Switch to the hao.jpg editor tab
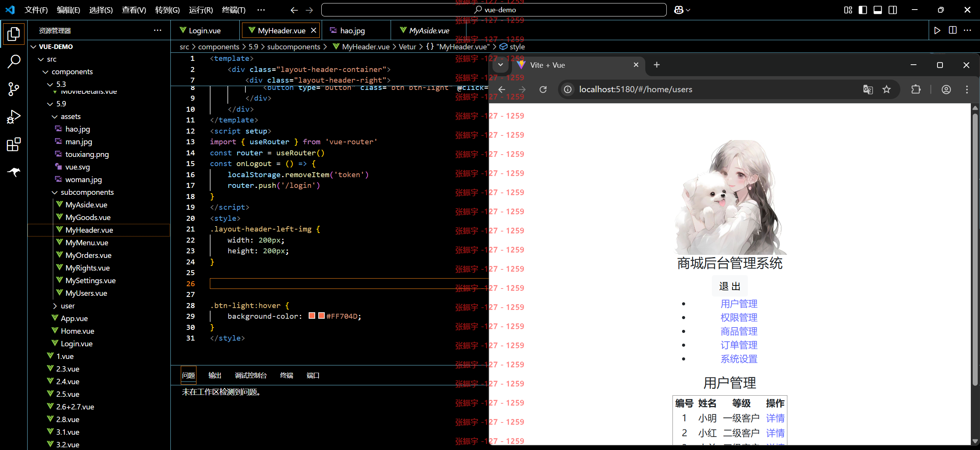The image size is (980, 450). click(x=352, y=31)
